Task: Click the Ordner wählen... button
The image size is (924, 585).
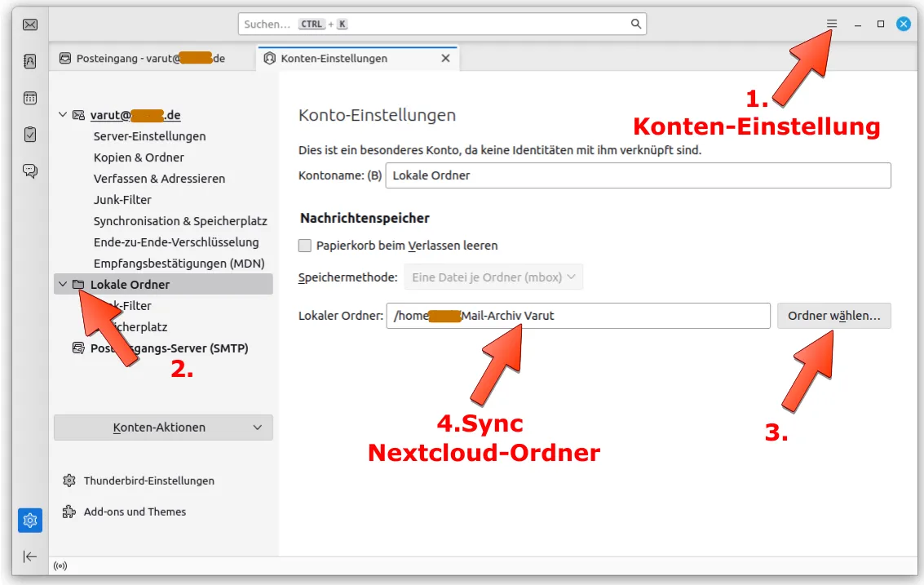Action: coord(833,316)
